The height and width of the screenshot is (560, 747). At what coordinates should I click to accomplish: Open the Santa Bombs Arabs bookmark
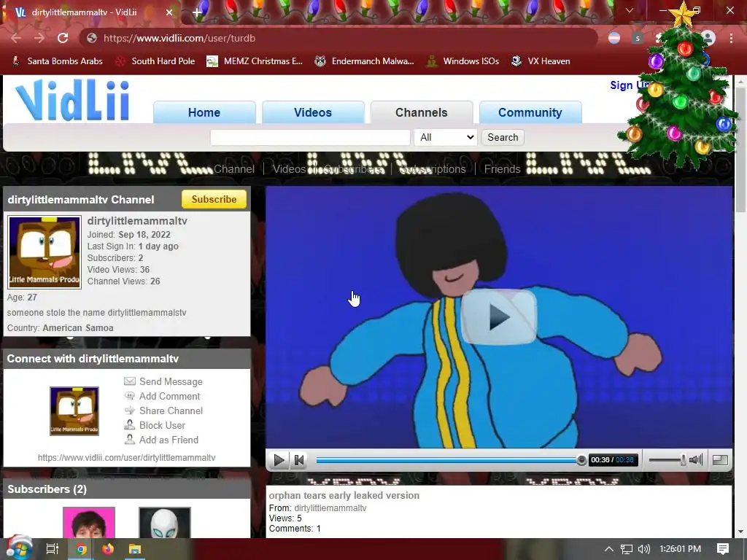tap(57, 61)
